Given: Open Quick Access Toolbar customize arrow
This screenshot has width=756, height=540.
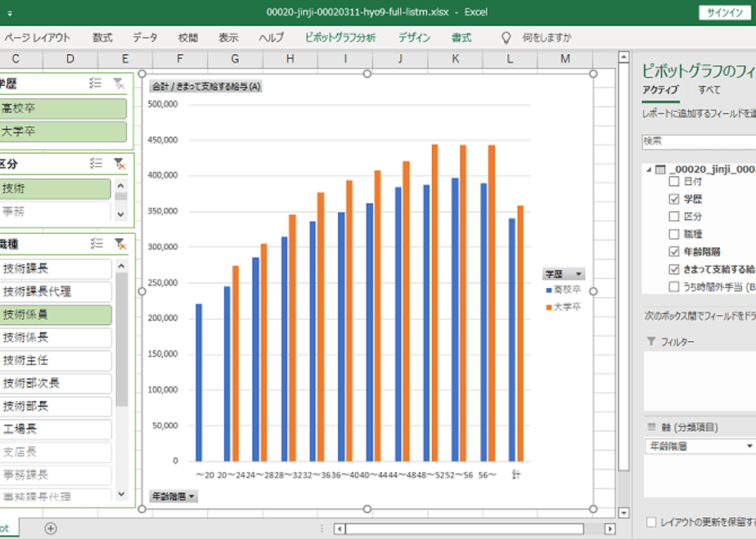Looking at the screenshot, I should click(x=10, y=13).
